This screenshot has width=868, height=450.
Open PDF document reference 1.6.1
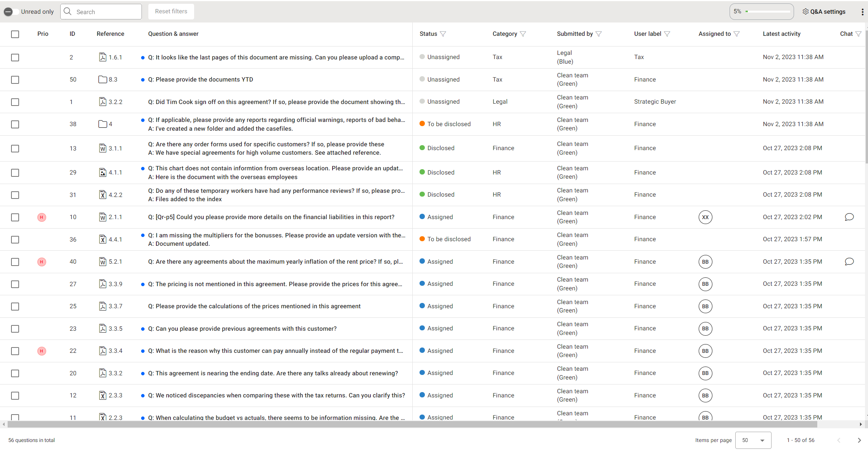(110, 57)
